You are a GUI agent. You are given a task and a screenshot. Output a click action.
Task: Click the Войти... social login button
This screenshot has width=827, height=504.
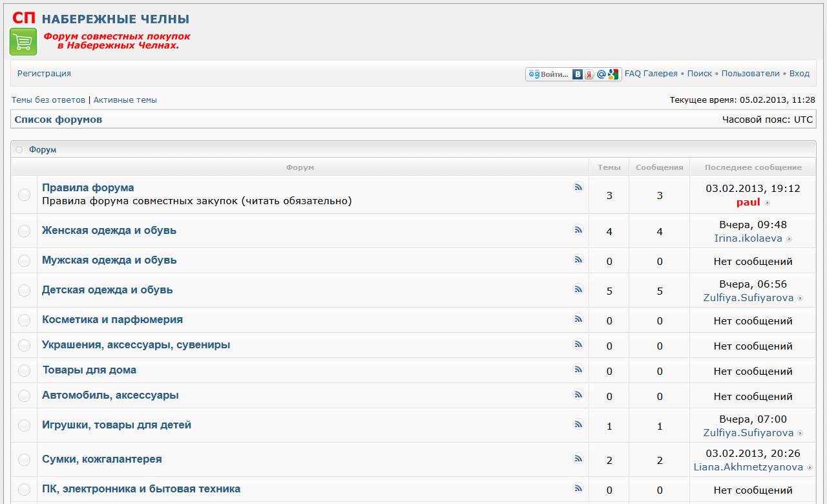pyautogui.click(x=549, y=74)
